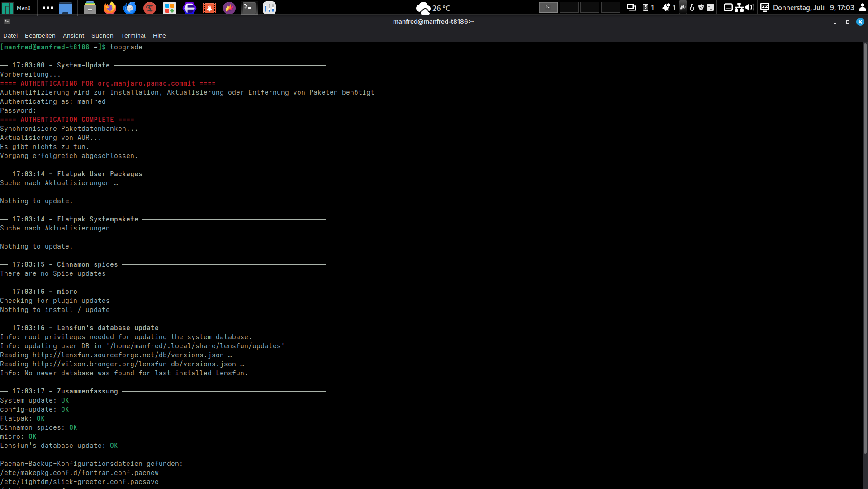Open the Hilfe menu

click(x=159, y=35)
